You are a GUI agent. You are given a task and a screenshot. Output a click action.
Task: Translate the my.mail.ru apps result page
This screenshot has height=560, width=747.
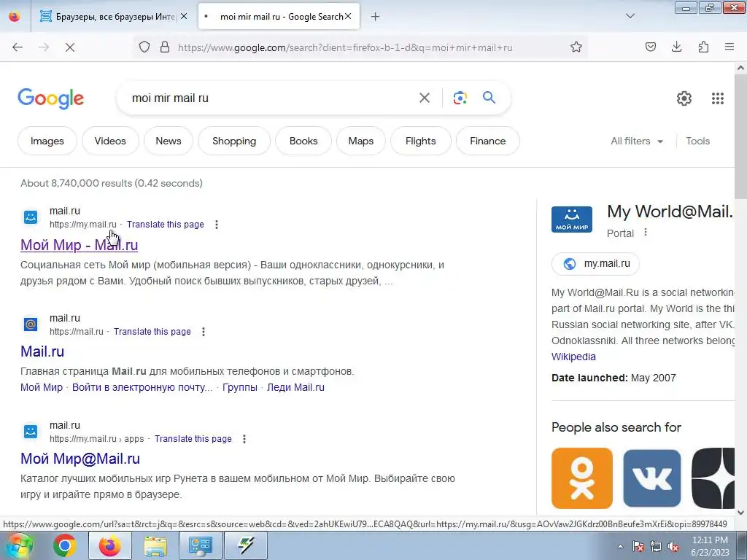[193, 438]
